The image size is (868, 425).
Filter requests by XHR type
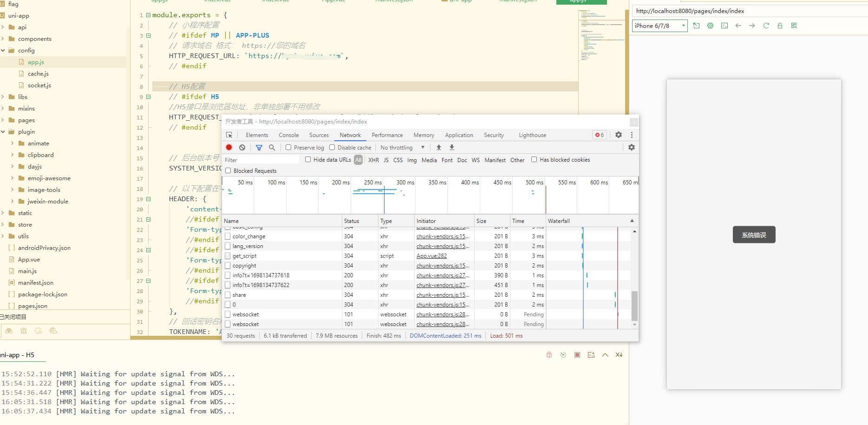coord(373,160)
